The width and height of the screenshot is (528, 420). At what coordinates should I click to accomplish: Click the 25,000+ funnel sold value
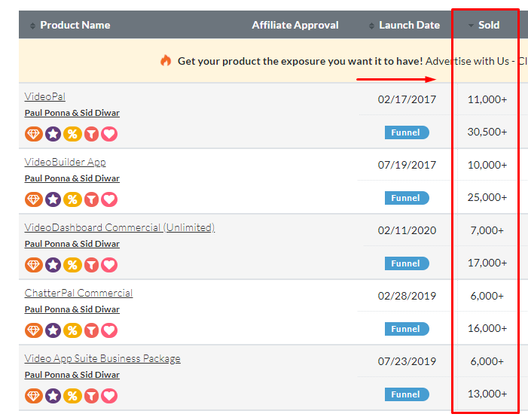tap(487, 197)
